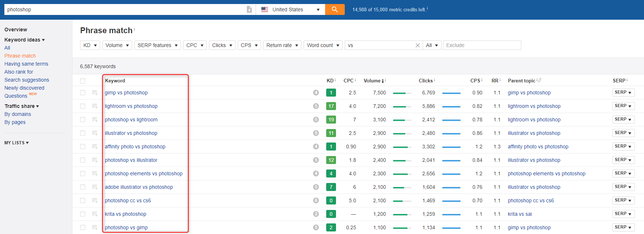This screenshot has height=234, width=644.
Task: Open the SERP button for gimp vs photoshop
Action: (x=623, y=93)
